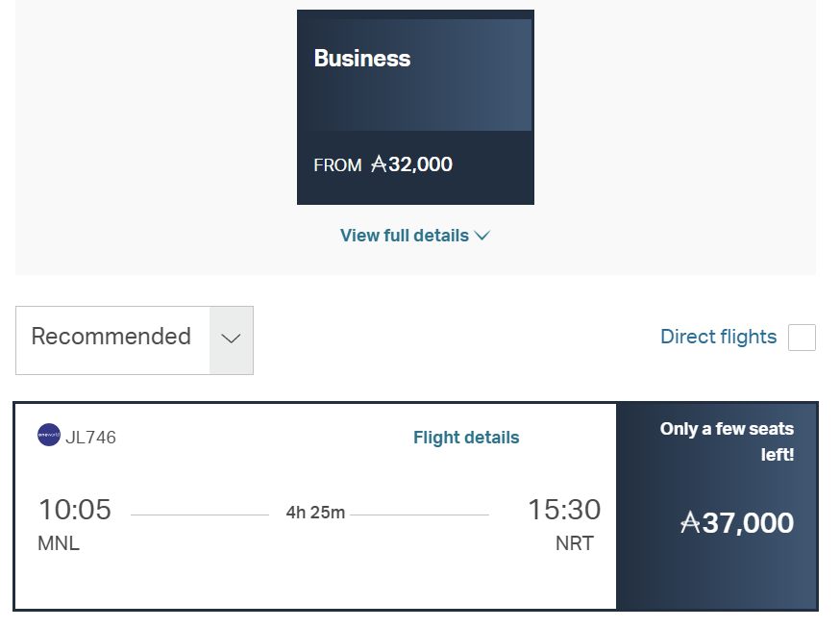Expand the chevron next to View full details
The width and height of the screenshot is (840, 628).
click(482, 236)
